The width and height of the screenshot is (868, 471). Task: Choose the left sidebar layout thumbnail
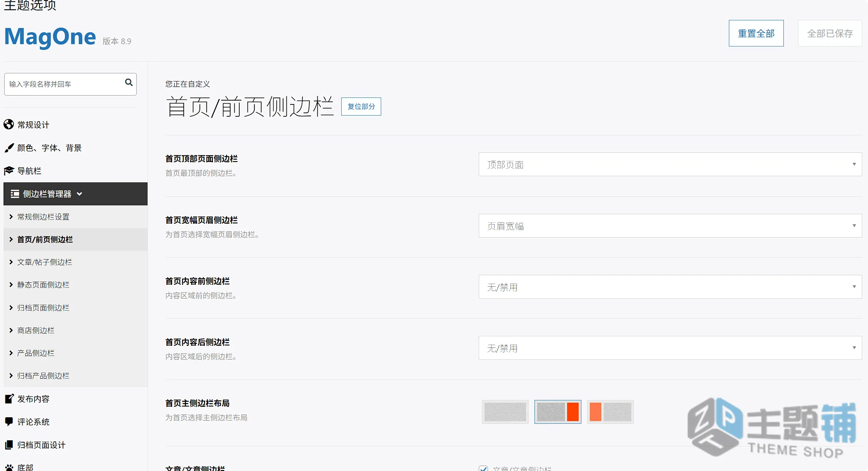610,412
